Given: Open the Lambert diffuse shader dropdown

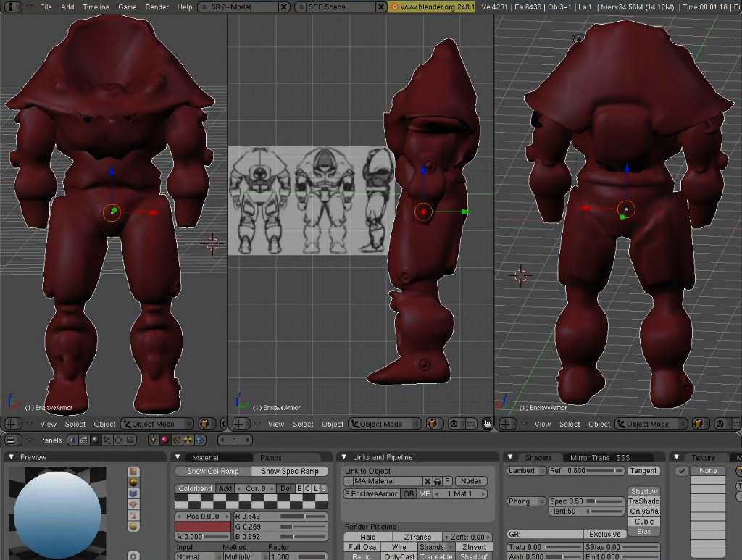Looking at the screenshot, I should point(526,471).
